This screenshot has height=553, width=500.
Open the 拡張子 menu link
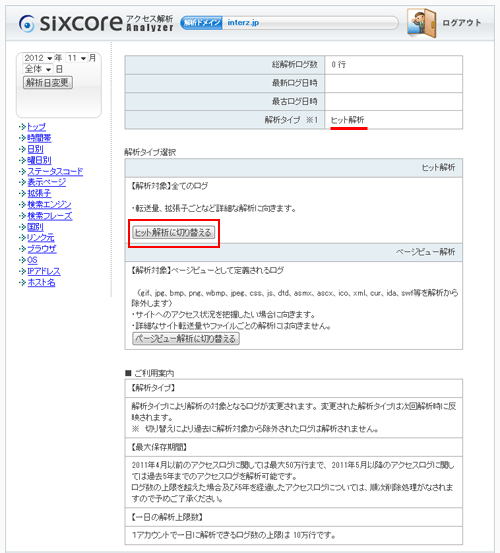39,194
